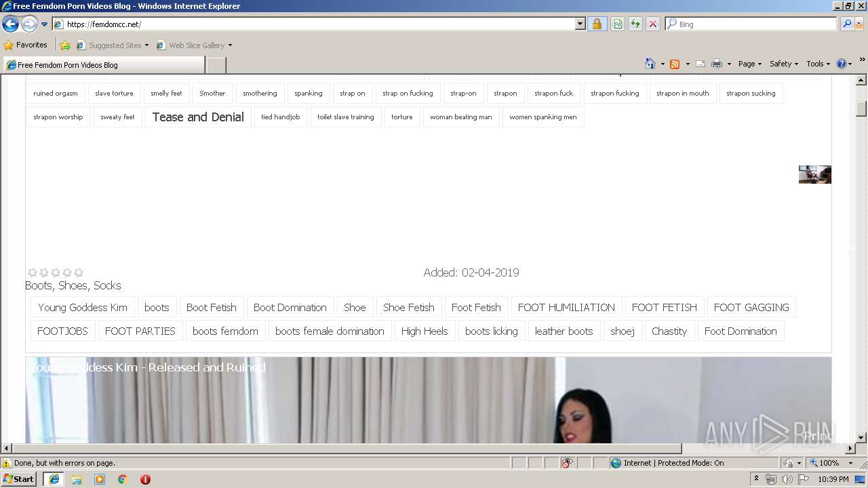This screenshot has width=868, height=488.
Task: Click the RSS feeds icon
Action: click(675, 64)
